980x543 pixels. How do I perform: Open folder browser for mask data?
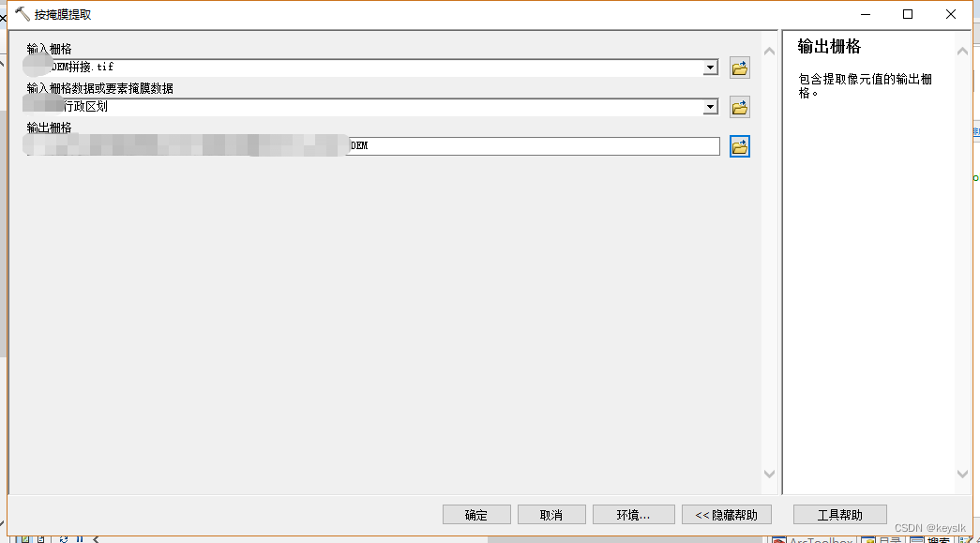coord(739,106)
